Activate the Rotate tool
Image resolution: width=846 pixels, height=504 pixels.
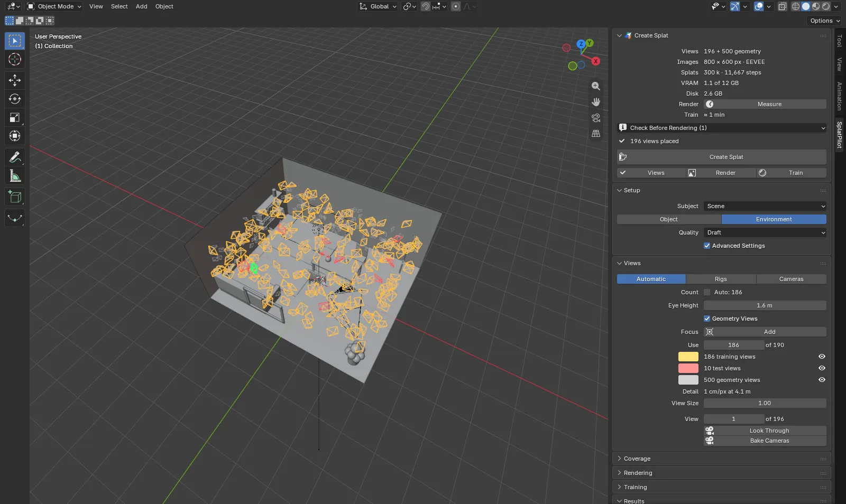[15, 99]
